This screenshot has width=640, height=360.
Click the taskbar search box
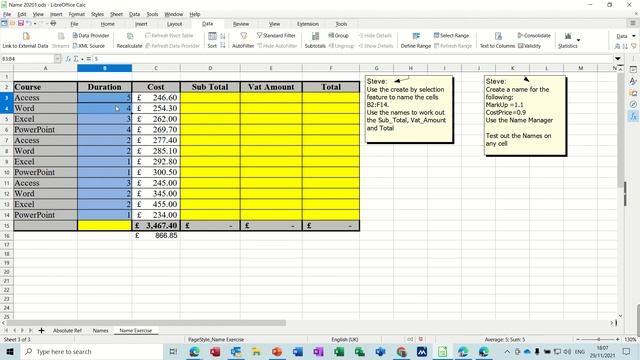(x=91, y=351)
